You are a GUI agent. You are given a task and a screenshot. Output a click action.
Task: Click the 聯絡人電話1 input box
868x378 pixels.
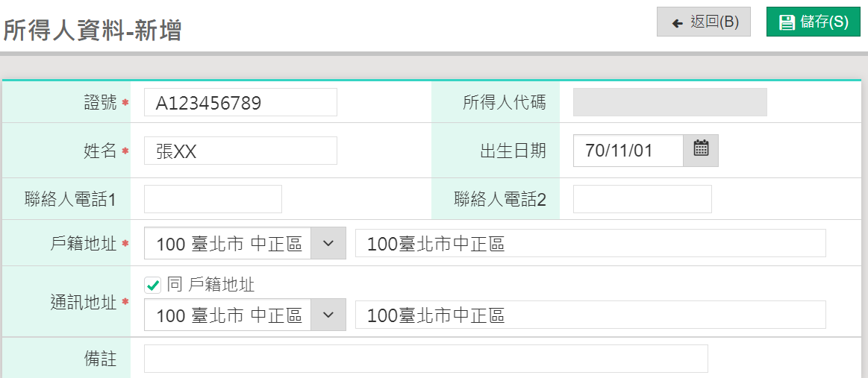click(213, 199)
